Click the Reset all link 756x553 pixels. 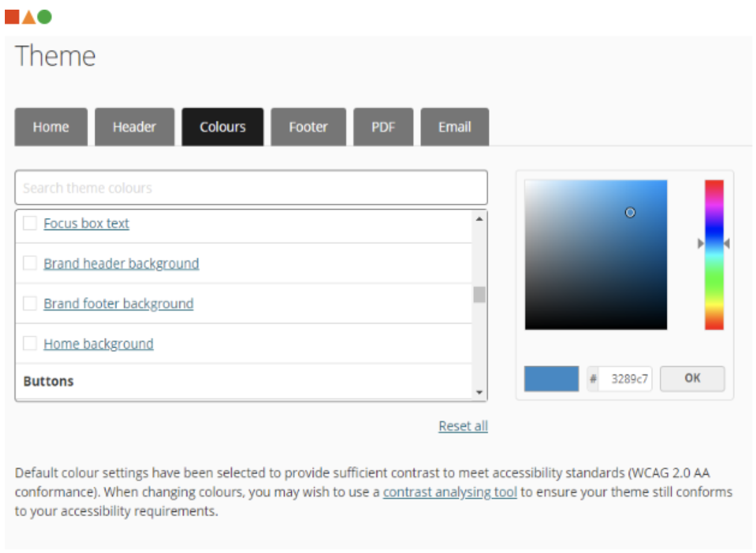[462, 426]
